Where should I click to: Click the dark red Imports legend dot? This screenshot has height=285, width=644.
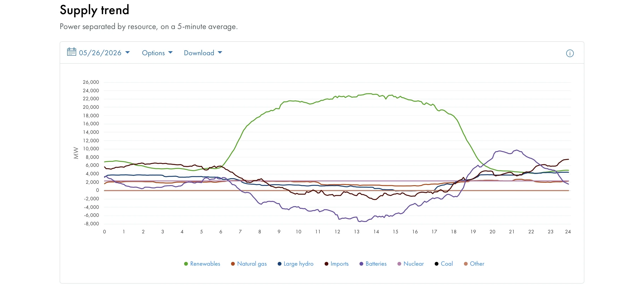coord(326,264)
